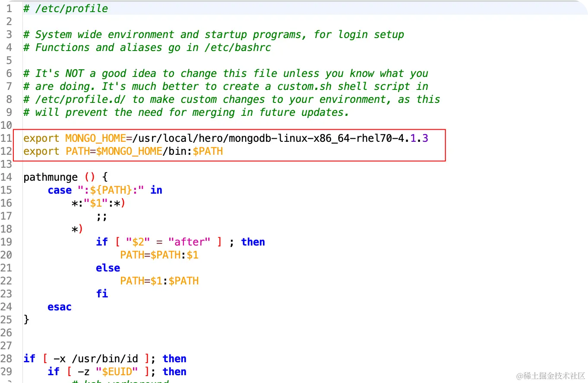Click the "then" keyword on line 28

coord(174,359)
